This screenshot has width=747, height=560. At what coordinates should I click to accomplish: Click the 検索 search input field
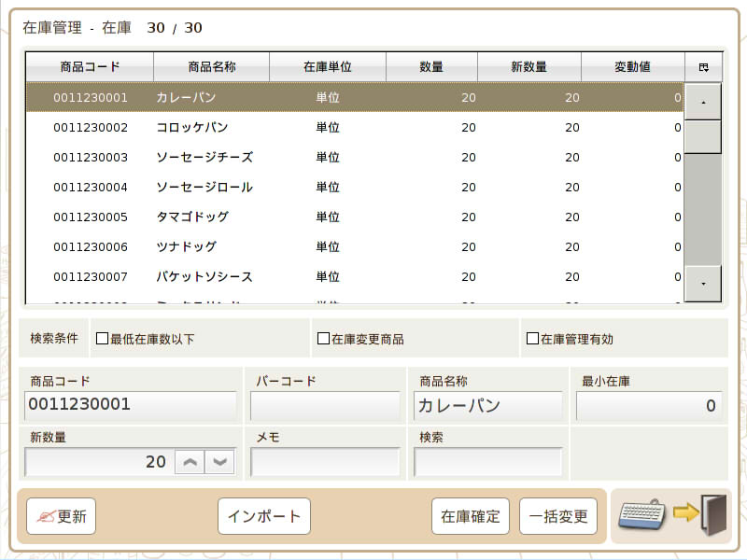[x=487, y=462]
